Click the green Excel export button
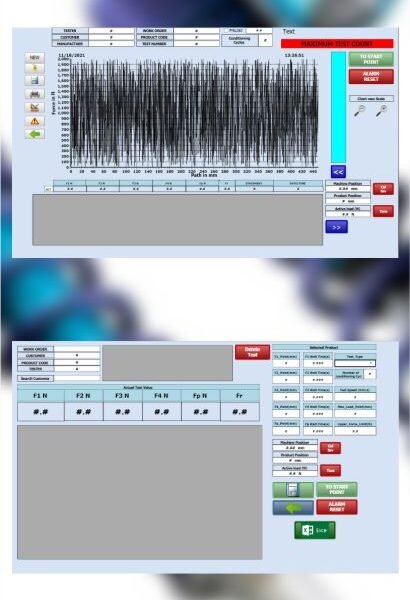Viewport: 410px width, 600px height. click(315, 530)
